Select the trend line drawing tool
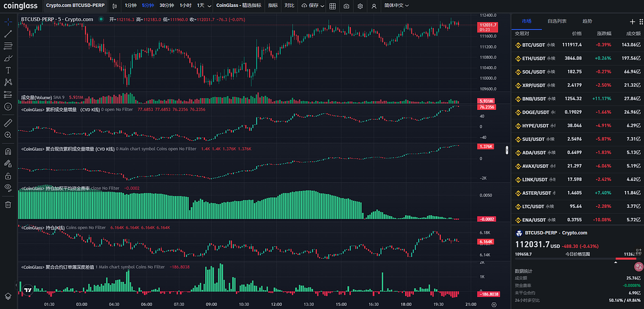The image size is (644, 309). (8, 34)
